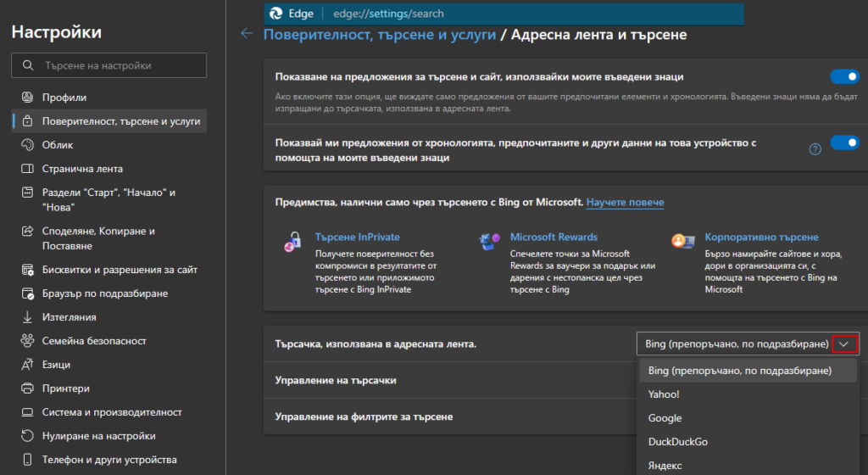Open the Microsoft Rewards link
Viewport: 868px width, 475px height.
point(554,237)
